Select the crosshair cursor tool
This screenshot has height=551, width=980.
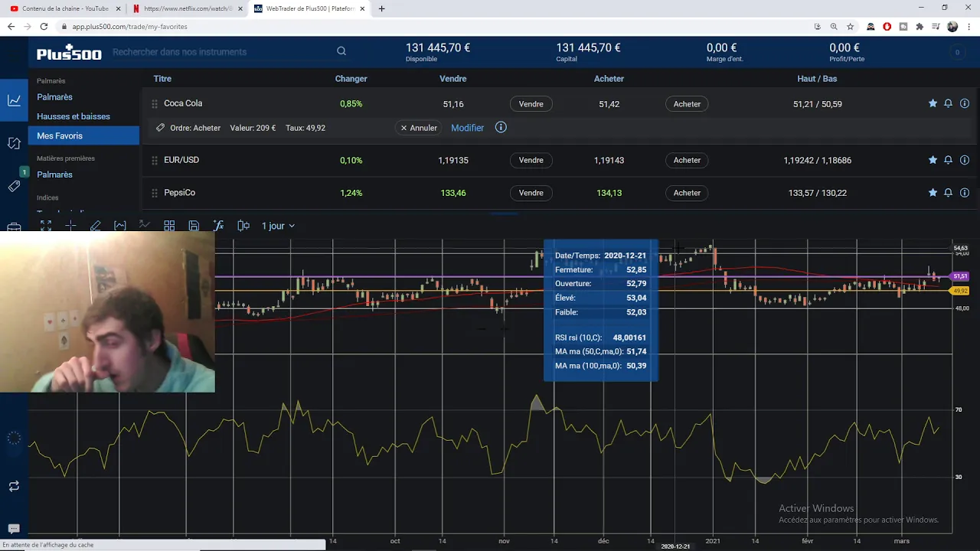70,226
